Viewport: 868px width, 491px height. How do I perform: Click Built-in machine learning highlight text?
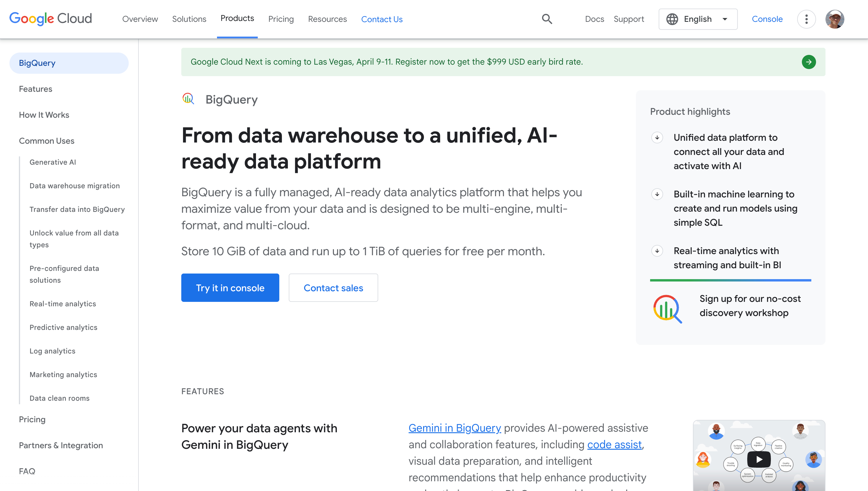(x=735, y=208)
